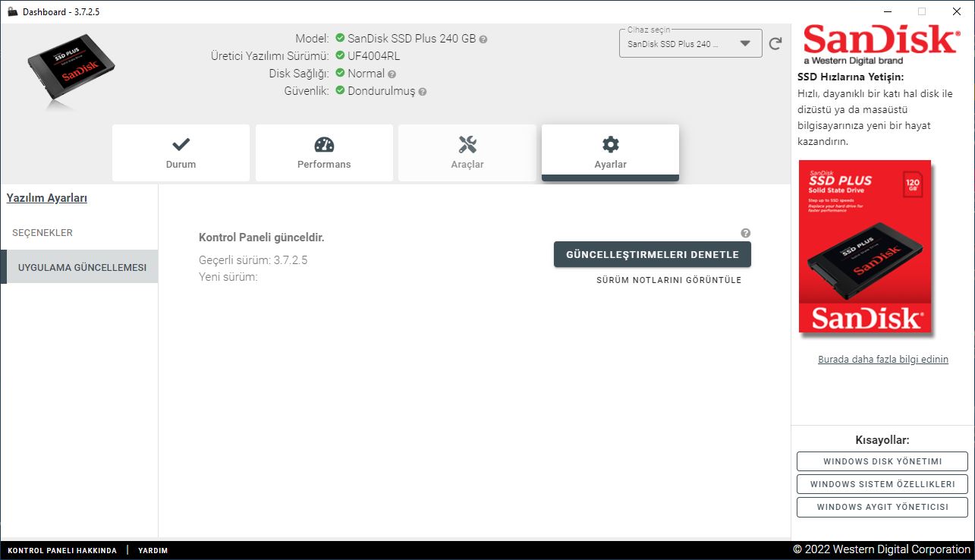Click the Dashboard app icon in title bar
Viewport: 975px width, 560px height.
pos(12,11)
